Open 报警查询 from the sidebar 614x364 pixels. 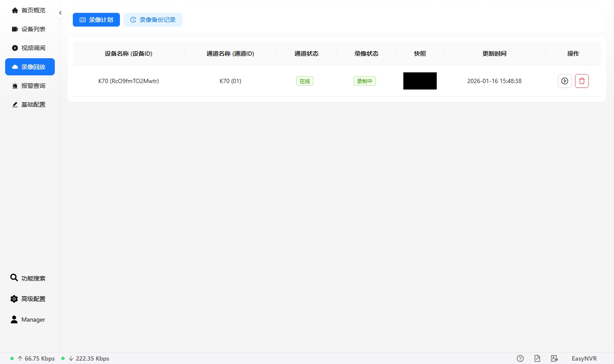coord(30,86)
